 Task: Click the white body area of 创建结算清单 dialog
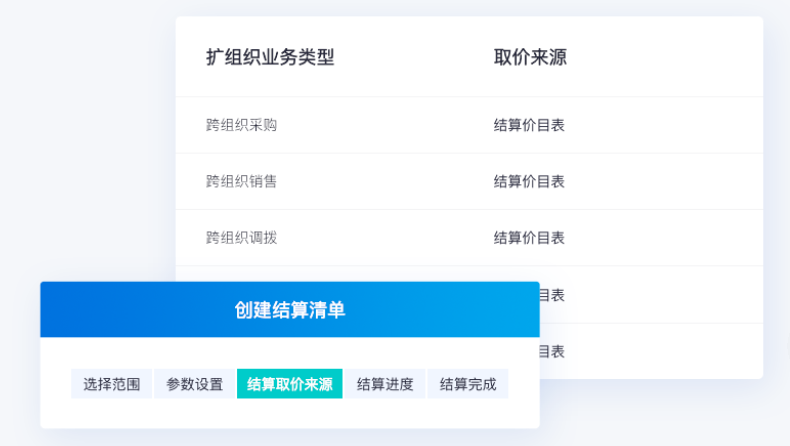290,413
